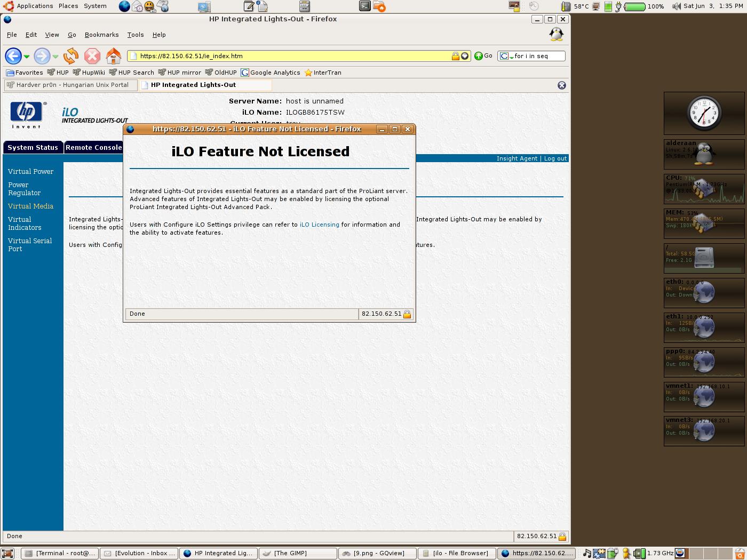The image size is (747, 560).
Task: Switch to the HP Integrated Lights-Out tab
Action: coord(205,85)
